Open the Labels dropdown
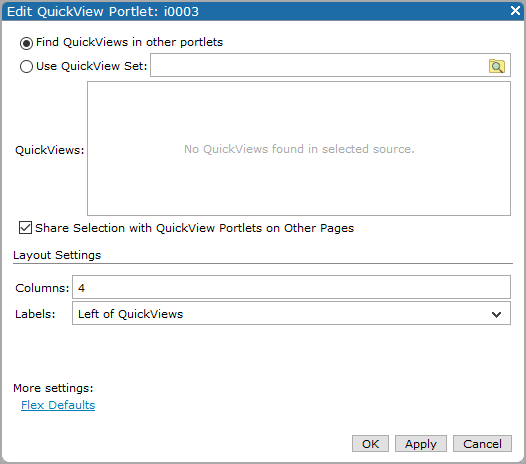The height and width of the screenshot is (464, 526). coord(291,313)
